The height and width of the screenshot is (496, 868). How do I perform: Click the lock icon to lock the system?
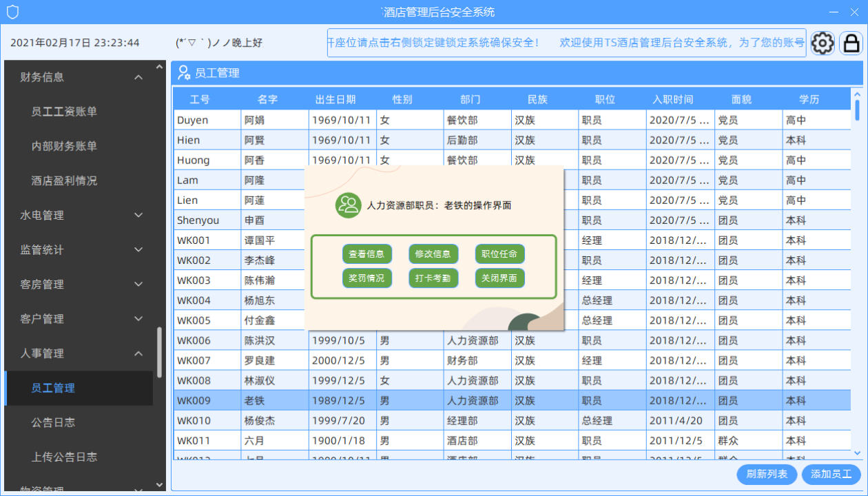851,43
